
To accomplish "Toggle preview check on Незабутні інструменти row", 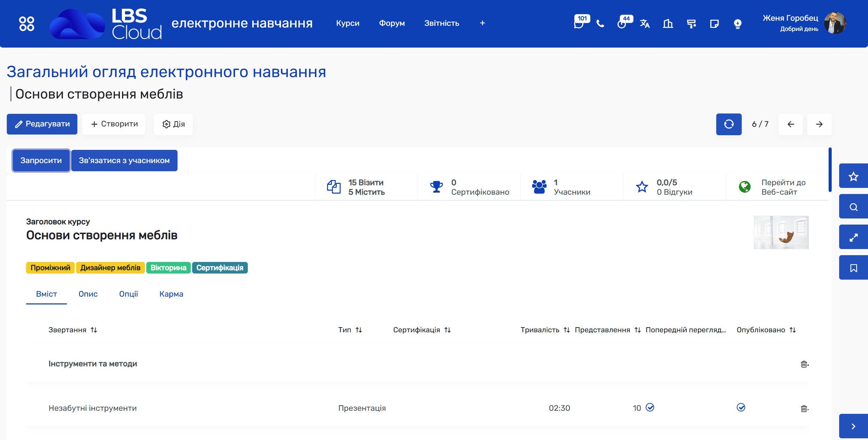I will [x=650, y=407].
